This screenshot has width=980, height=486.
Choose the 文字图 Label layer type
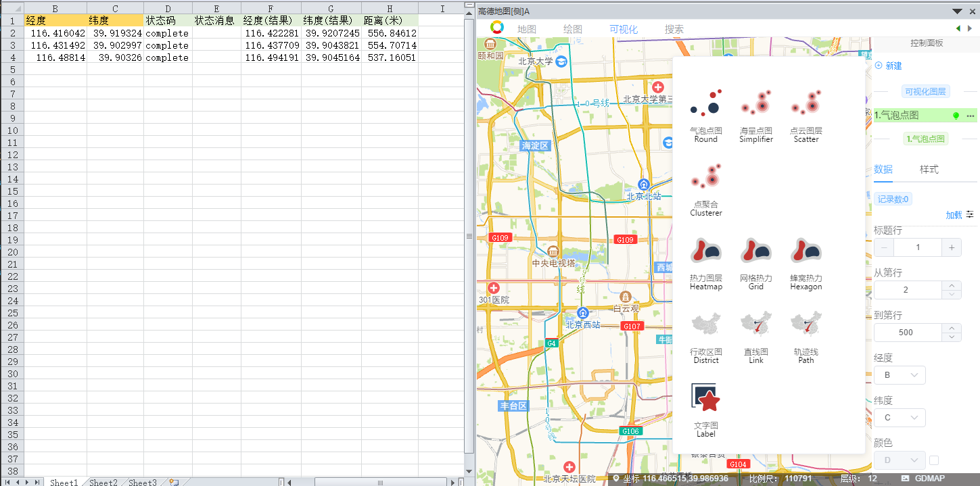tap(705, 410)
